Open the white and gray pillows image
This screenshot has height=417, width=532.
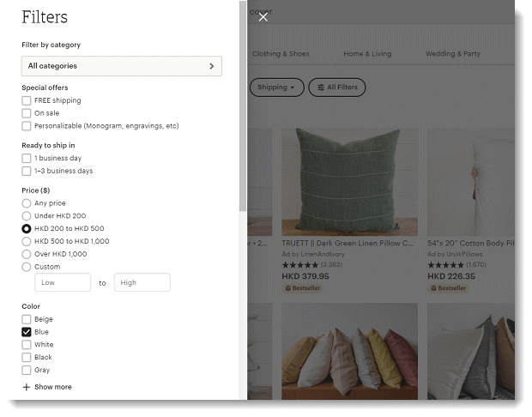[471, 351]
